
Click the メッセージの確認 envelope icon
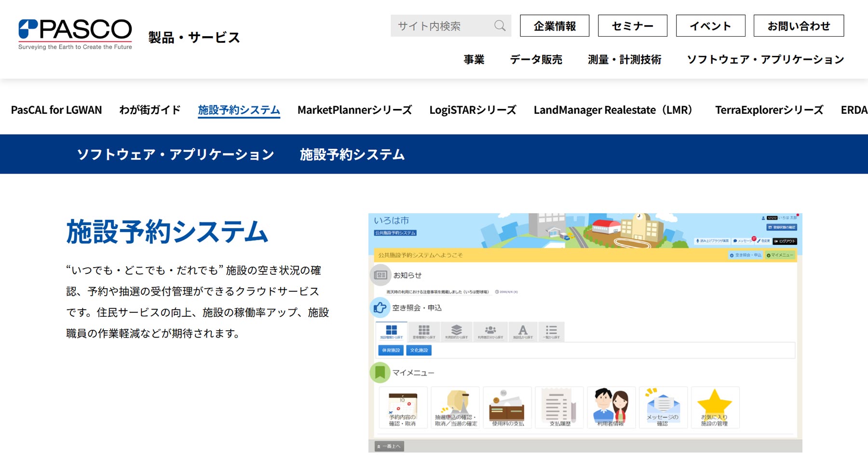(664, 407)
